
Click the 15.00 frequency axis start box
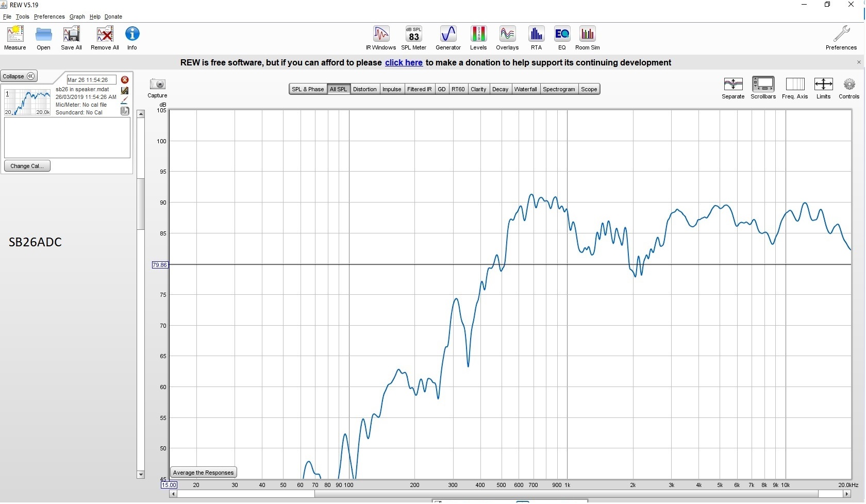pos(169,485)
